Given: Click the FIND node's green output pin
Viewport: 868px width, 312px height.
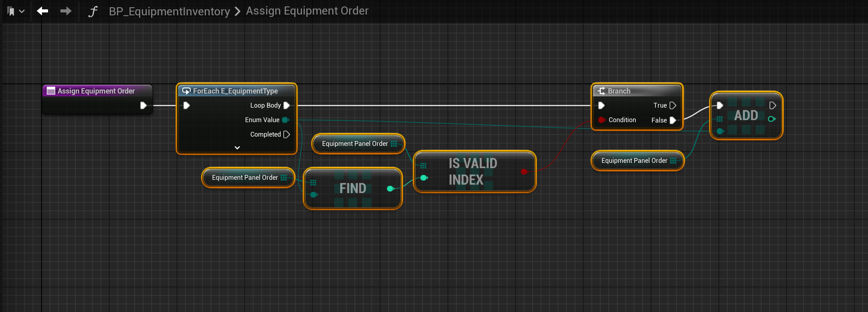Looking at the screenshot, I should 390,189.
